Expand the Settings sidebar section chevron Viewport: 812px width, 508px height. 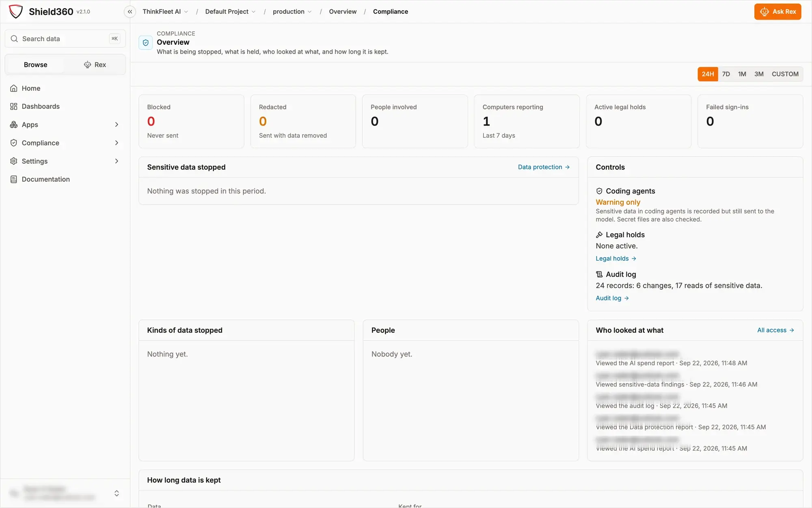tap(117, 161)
